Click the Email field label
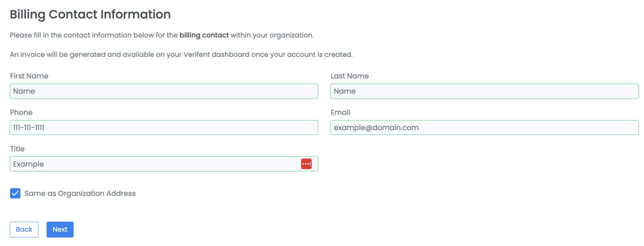 [x=340, y=112]
